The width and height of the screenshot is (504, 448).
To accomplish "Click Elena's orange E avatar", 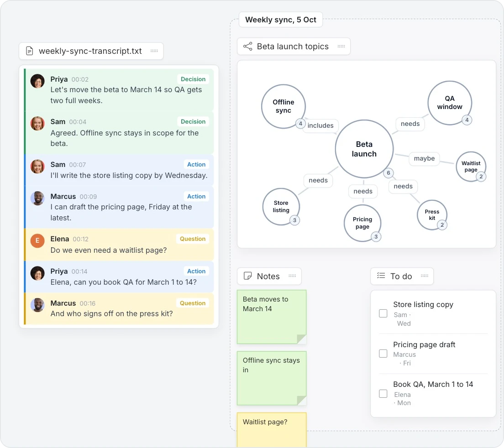I will coord(37,240).
